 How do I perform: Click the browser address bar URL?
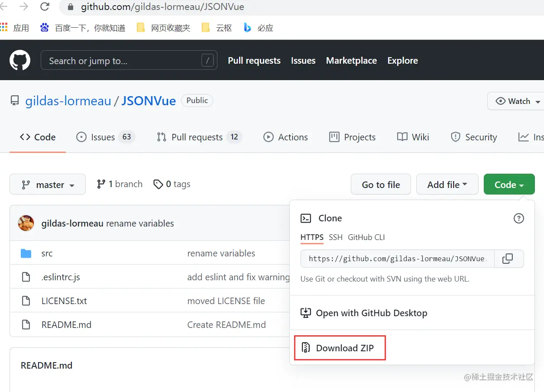pyautogui.click(x=162, y=7)
